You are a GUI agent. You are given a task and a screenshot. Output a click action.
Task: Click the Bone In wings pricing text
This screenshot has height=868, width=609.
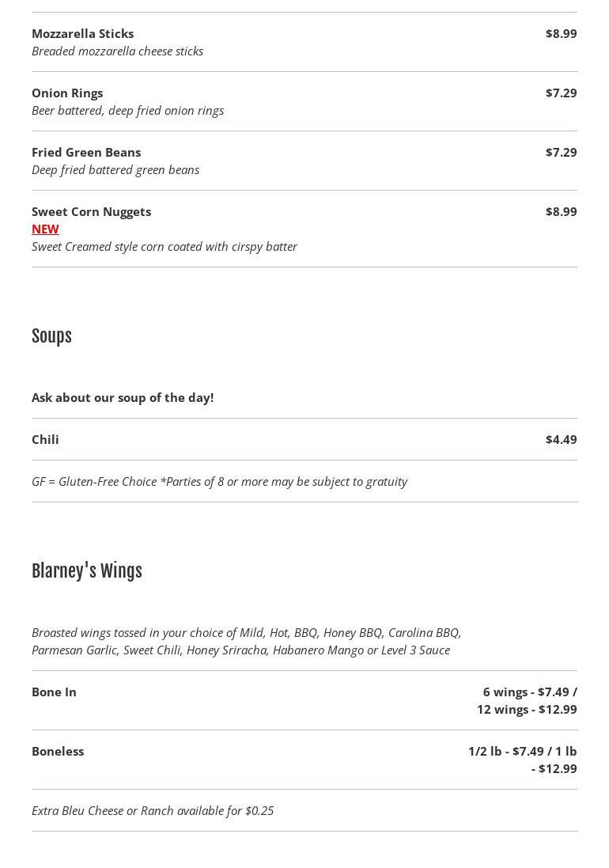coord(528,700)
